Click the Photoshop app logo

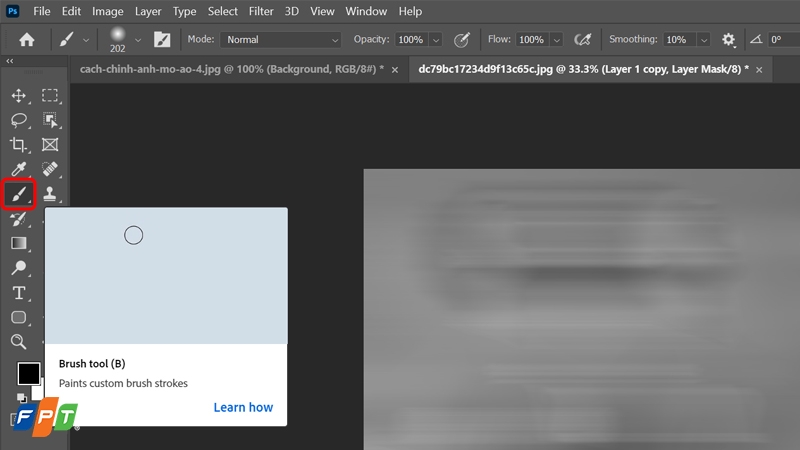[13, 11]
